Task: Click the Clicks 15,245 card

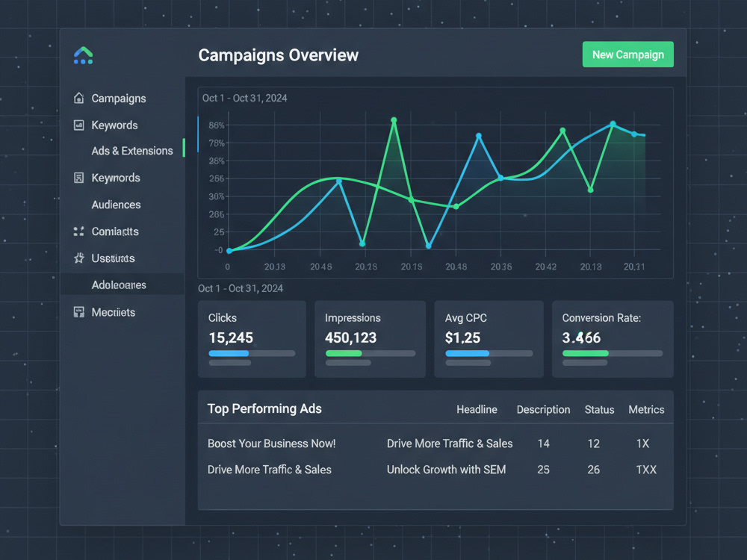Action: [252, 339]
